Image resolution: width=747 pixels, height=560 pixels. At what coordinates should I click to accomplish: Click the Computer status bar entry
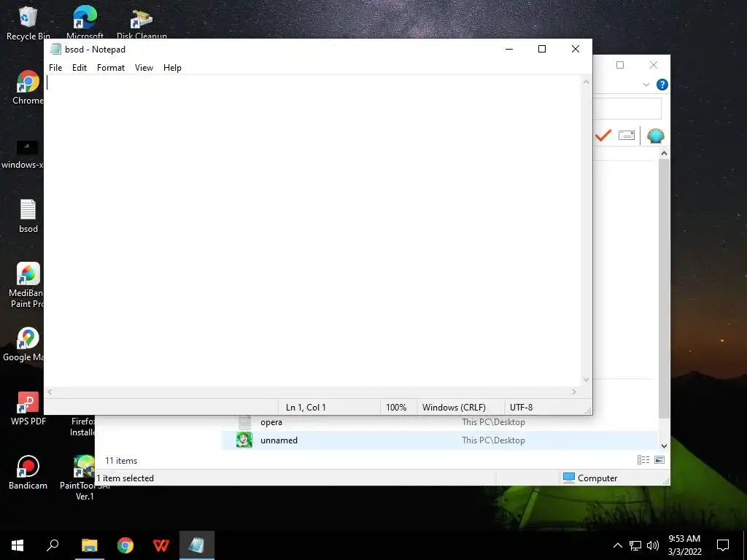tap(589, 478)
